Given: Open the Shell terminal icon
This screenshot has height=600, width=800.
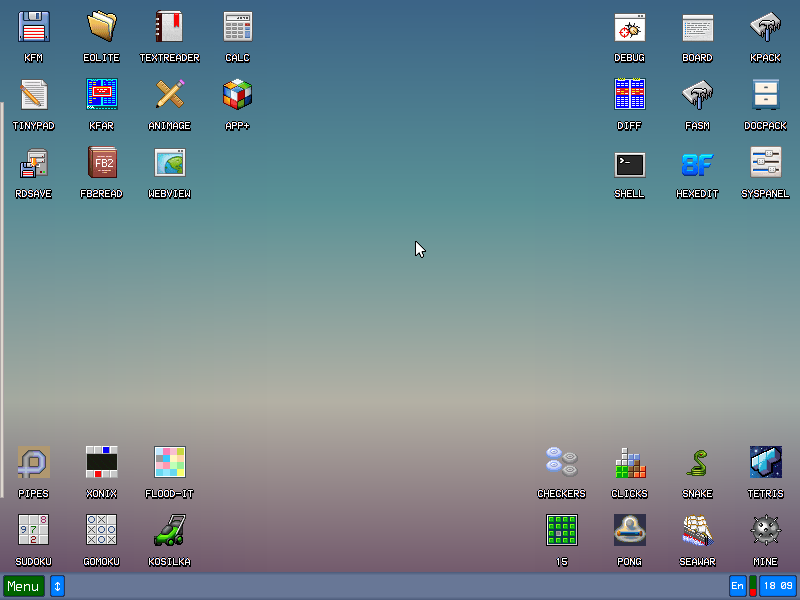Looking at the screenshot, I should pyautogui.click(x=630, y=163).
